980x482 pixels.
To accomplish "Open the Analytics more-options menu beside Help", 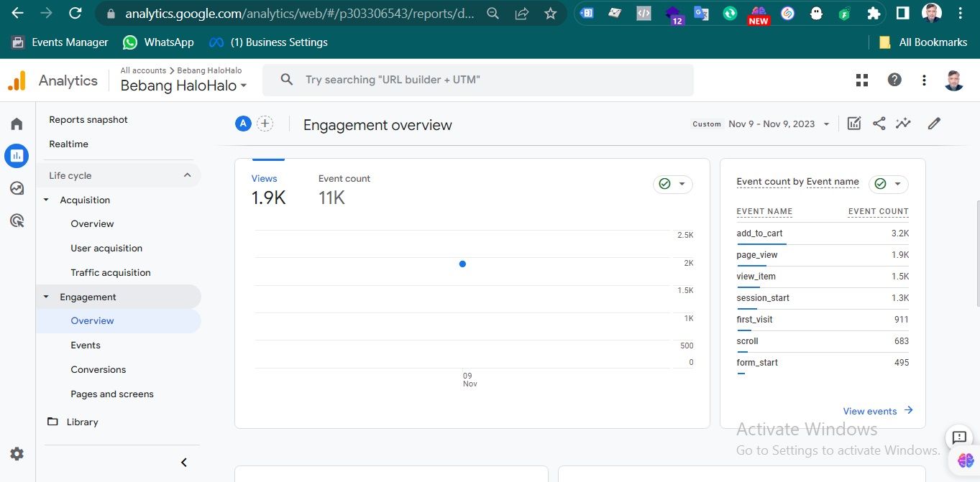I will 924,80.
